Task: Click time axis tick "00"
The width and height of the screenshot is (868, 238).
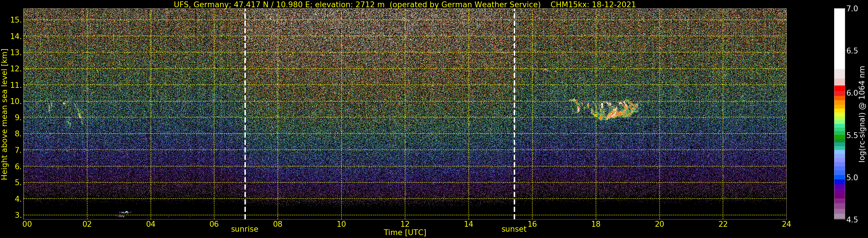Action: pyautogui.click(x=27, y=224)
